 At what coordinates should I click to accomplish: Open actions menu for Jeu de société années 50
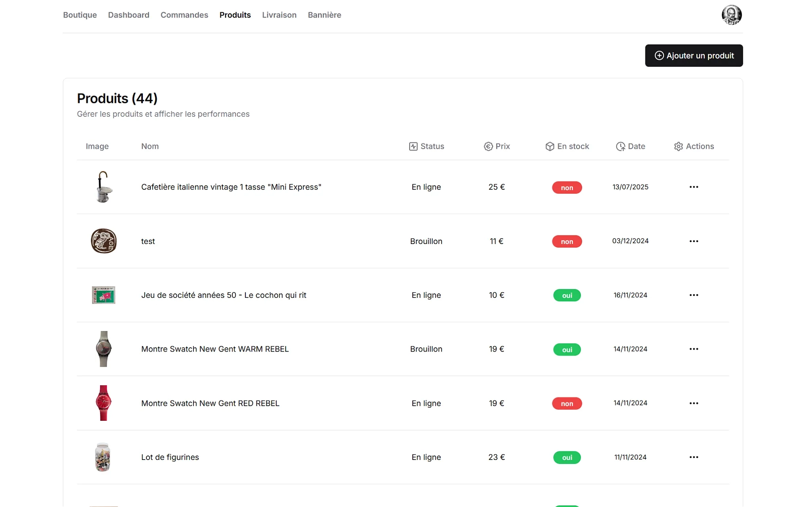(x=694, y=295)
